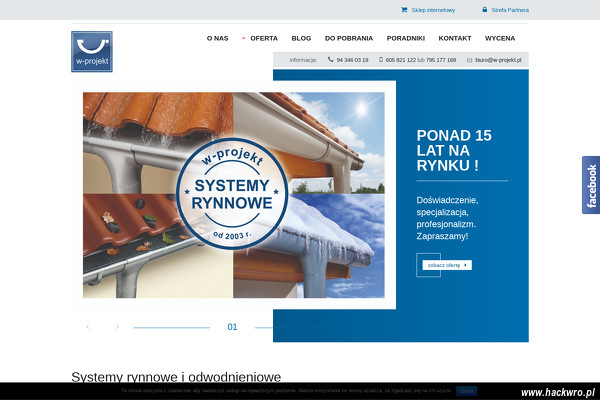Open Sklep internetowy link
This screenshot has height=400, width=600.
click(433, 10)
